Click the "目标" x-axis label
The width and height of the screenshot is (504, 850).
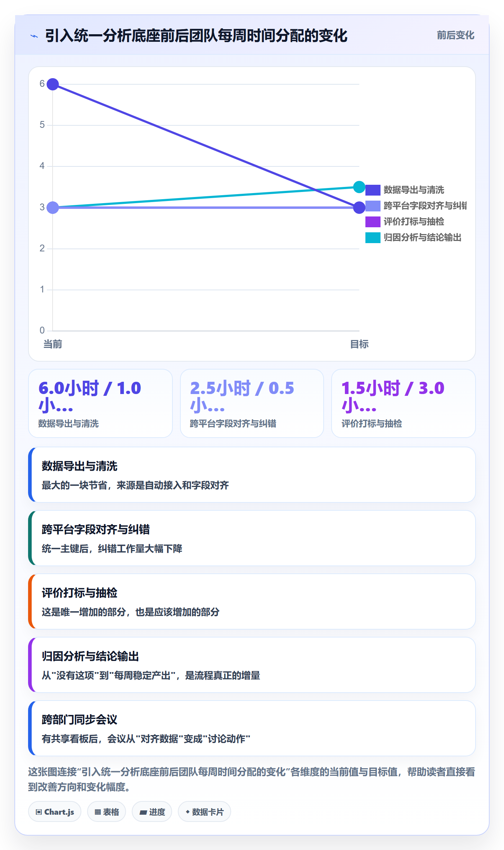pyautogui.click(x=359, y=344)
